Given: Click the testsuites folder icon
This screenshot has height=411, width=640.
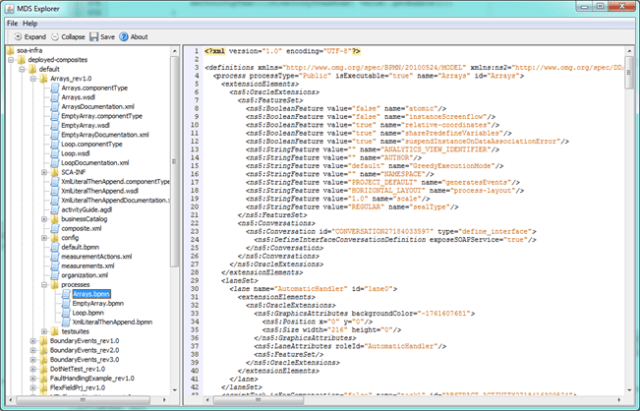Looking at the screenshot, I should coord(55,332).
